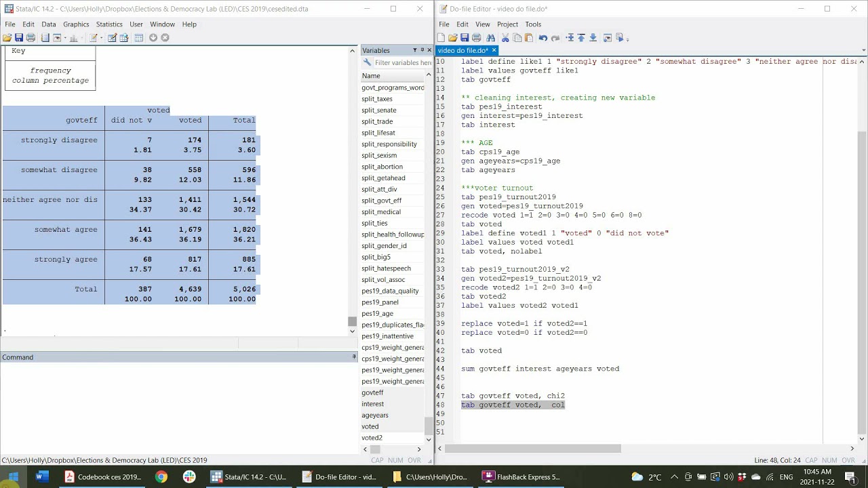Click the Do-file Editor vertical scrollbar thumb
868x488 pixels.
click(862, 281)
